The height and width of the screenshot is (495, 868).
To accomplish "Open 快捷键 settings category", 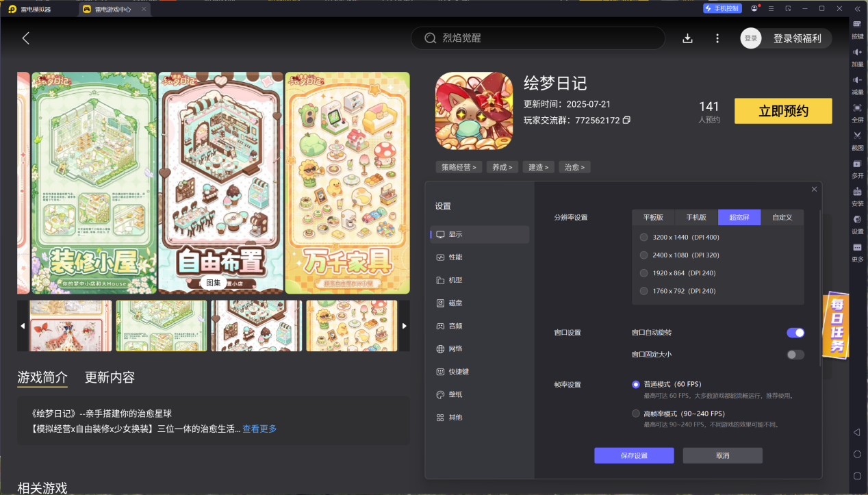I will (480, 372).
